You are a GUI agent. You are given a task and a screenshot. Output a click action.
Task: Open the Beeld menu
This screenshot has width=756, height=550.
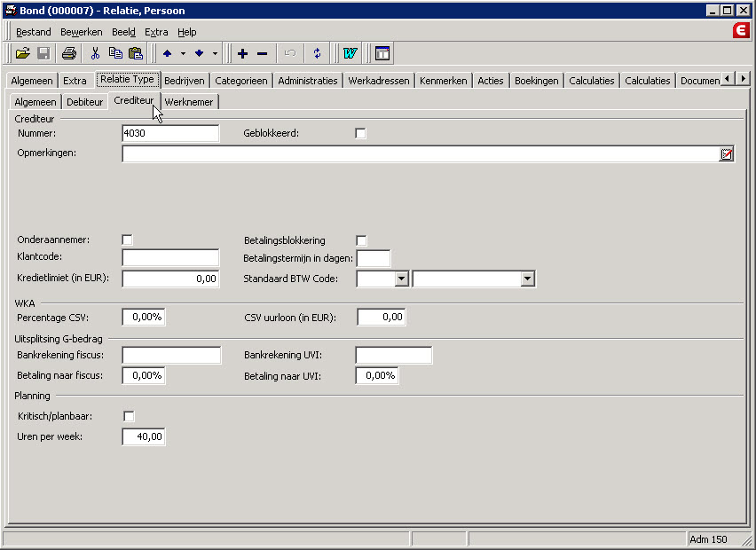[x=123, y=32]
